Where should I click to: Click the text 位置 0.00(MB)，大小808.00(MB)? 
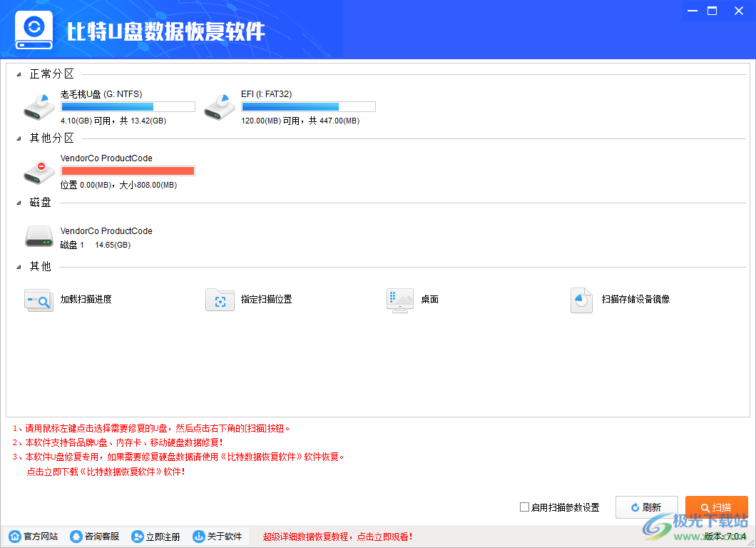click(118, 186)
